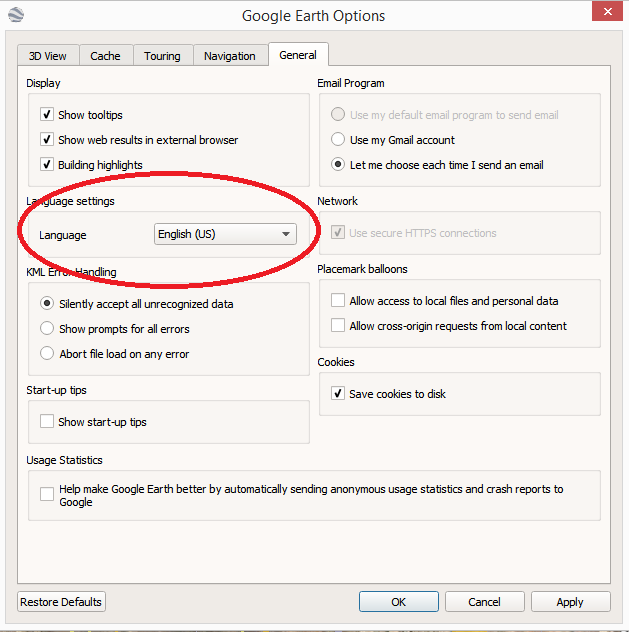
Task: Click the Start-up tips heading
Action: [x=56, y=390]
